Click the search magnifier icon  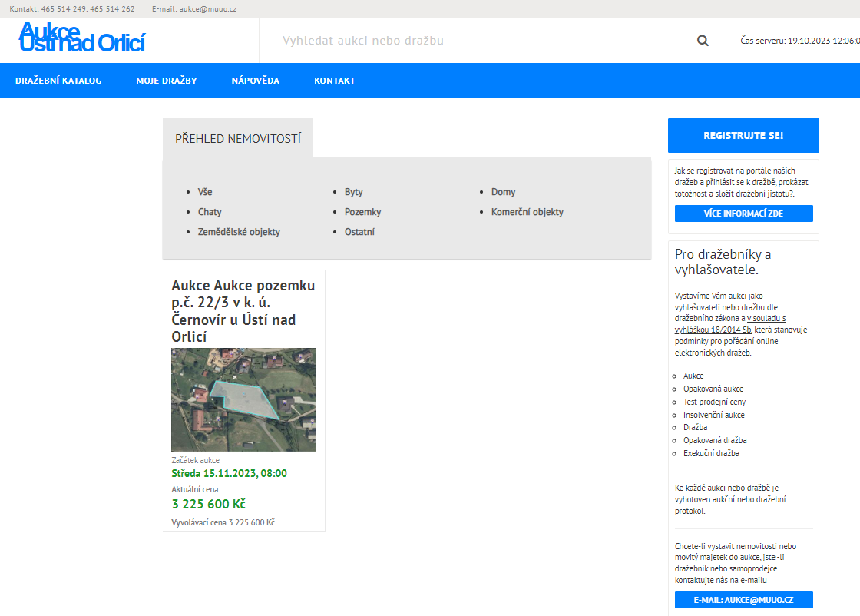pos(703,41)
